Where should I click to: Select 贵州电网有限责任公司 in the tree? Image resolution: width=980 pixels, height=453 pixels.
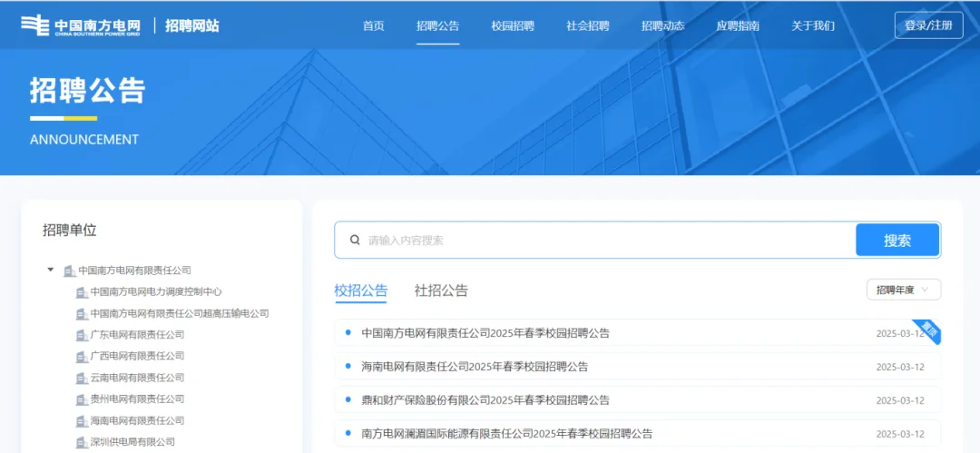click(138, 399)
